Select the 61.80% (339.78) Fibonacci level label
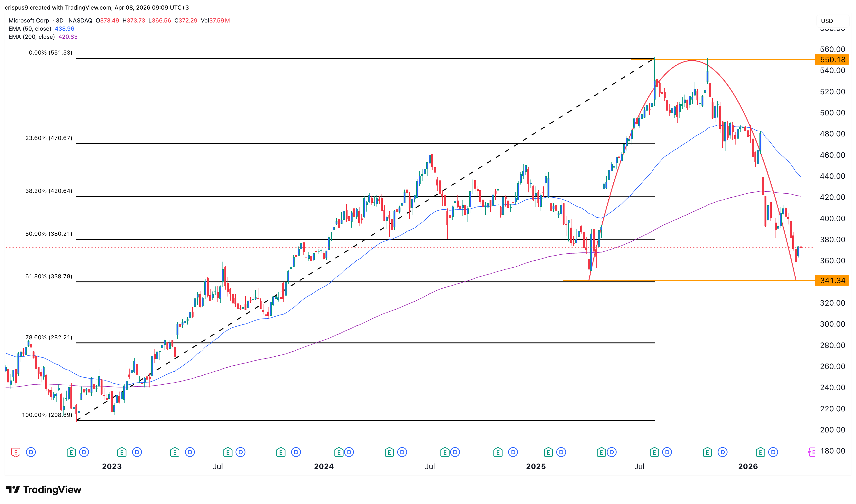Screen dimensions: 856x504 (49, 276)
